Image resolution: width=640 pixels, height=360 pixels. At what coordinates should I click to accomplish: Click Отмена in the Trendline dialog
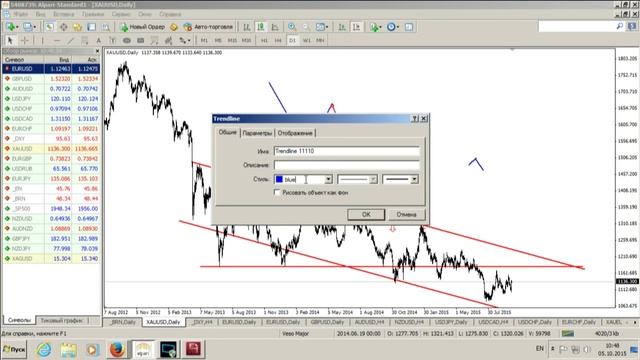406,214
